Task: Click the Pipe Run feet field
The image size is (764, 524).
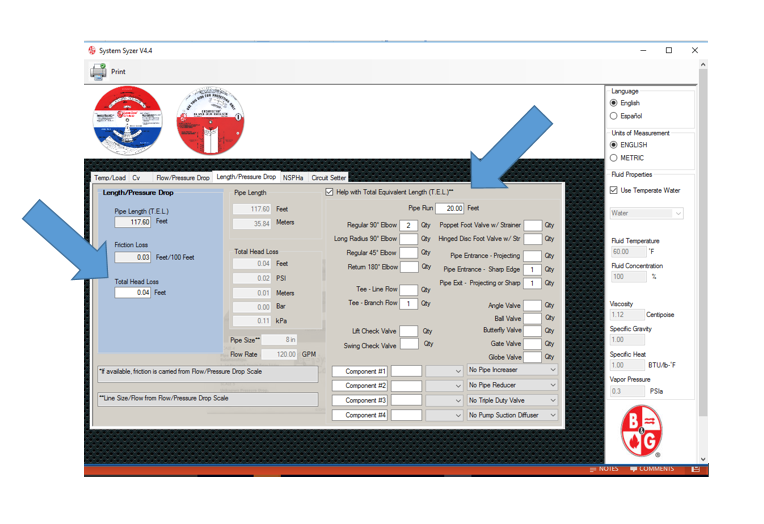Action: tap(449, 208)
